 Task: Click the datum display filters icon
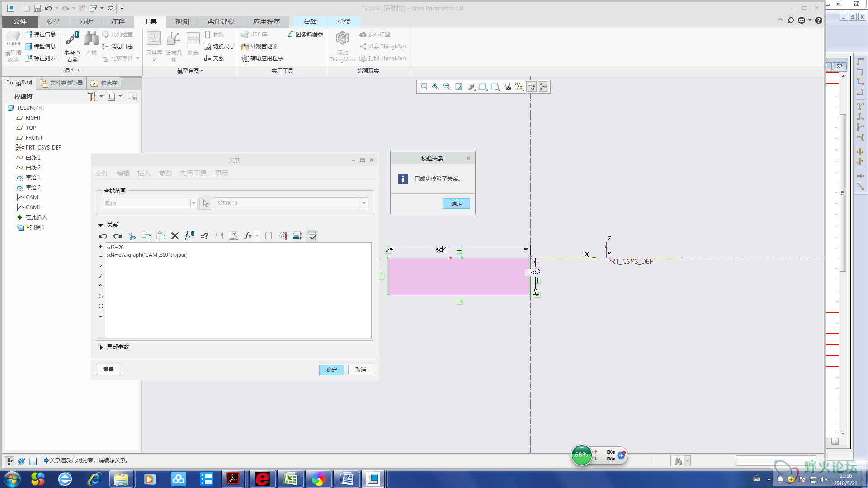(x=519, y=87)
